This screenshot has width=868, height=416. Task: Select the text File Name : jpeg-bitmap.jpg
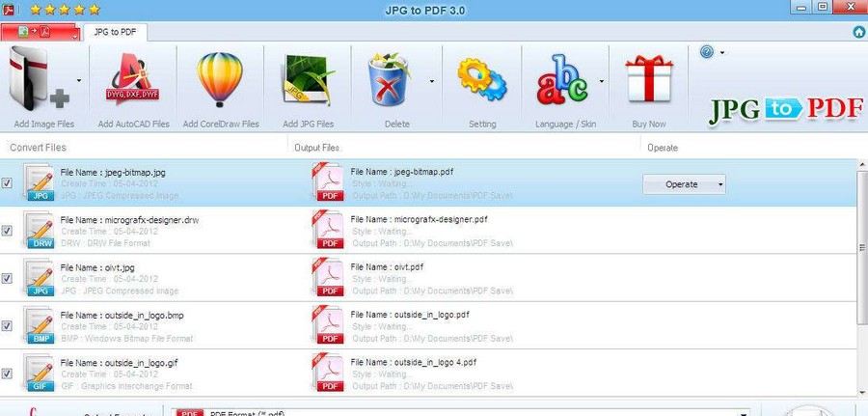point(113,172)
